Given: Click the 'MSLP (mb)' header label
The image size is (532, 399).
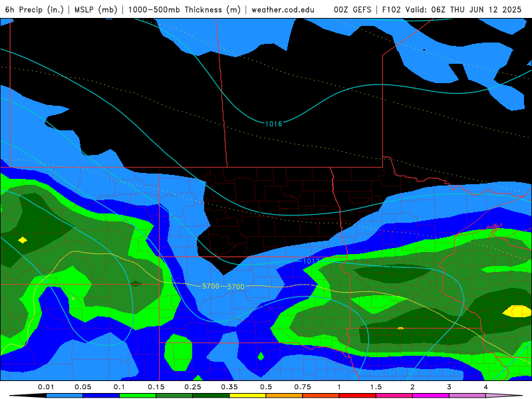Looking at the screenshot, I should pyautogui.click(x=96, y=9).
